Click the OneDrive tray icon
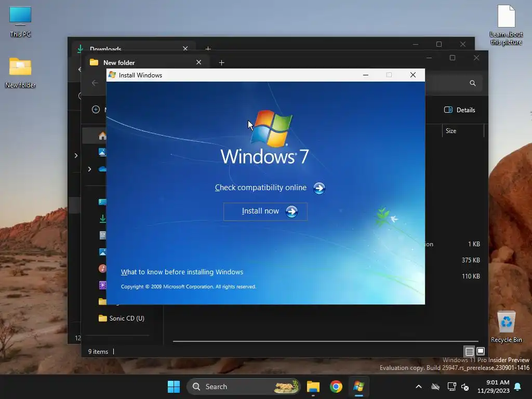The image size is (532, 399). (x=435, y=387)
